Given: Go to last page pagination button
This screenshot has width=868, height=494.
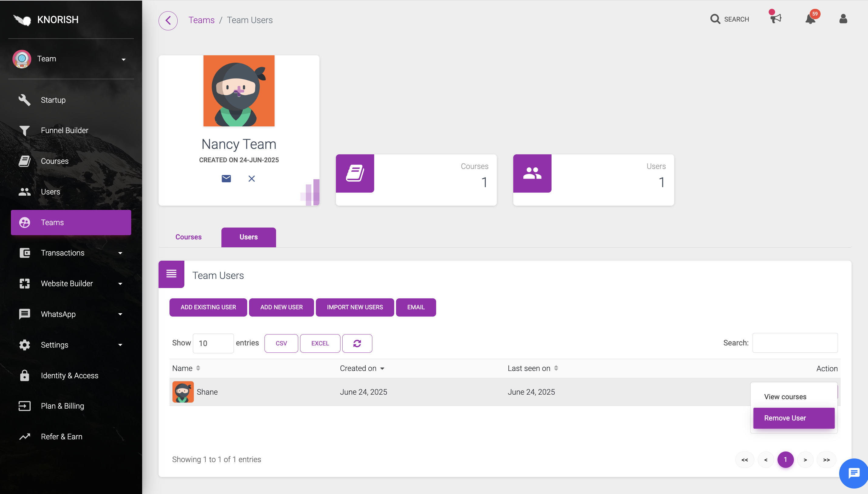Looking at the screenshot, I should [x=826, y=460].
